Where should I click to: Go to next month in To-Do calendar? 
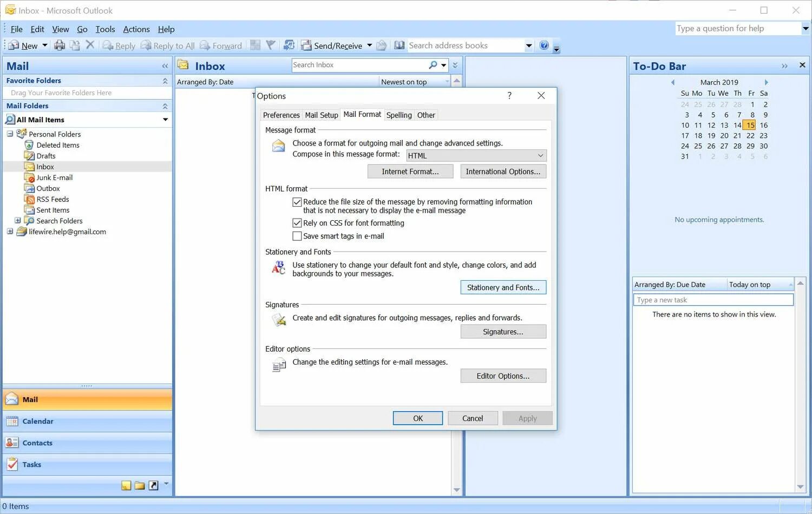(x=766, y=82)
